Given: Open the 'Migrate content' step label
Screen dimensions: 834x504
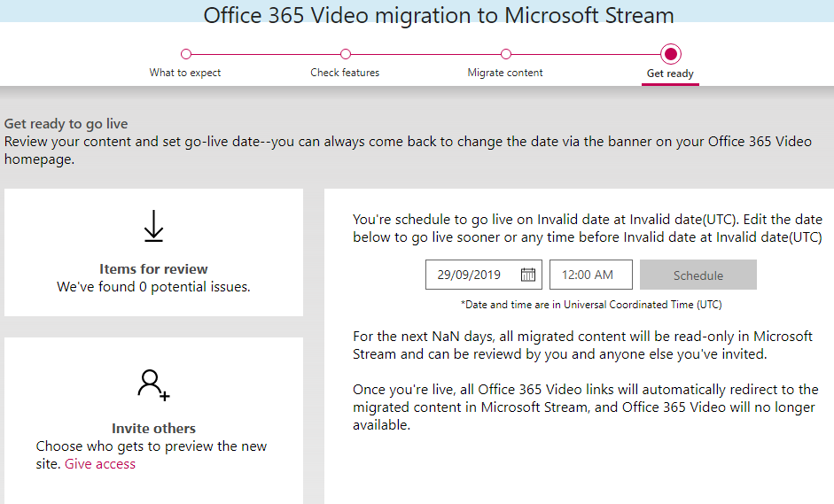Looking at the screenshot, I should pyautogui.click(x=505, y=73).
